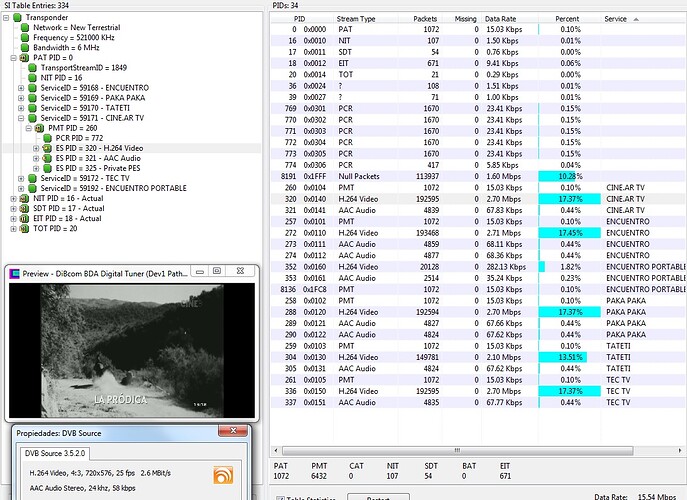This screenshot has width=687, height=500.
Task: Expand ES PID 325 Private PES node
Action: [x=36, y=169]
